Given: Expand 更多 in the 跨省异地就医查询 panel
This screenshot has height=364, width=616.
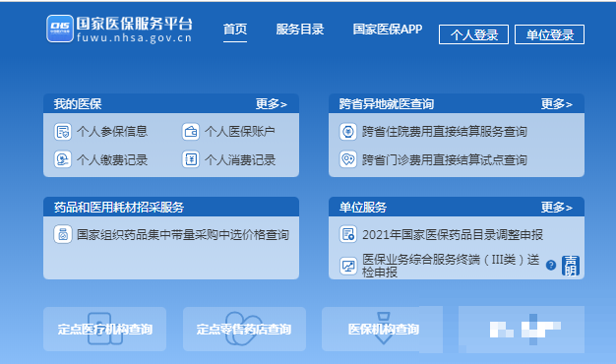Looking at the screenshot, I should (556, 104).
